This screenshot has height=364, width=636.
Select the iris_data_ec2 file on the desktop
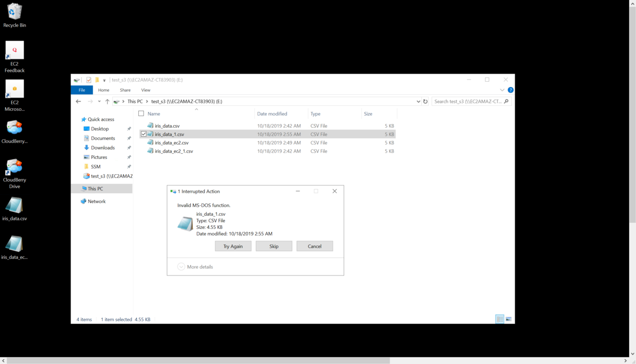14,247
